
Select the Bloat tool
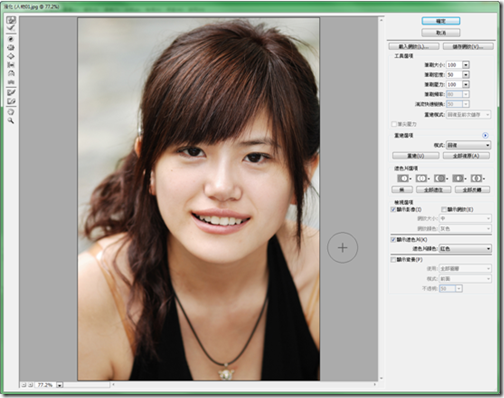click(11, 56)
